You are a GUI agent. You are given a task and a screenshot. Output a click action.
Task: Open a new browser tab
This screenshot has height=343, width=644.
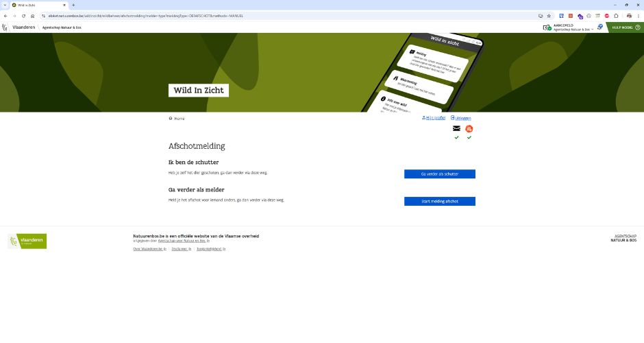[x=73, y=5]
